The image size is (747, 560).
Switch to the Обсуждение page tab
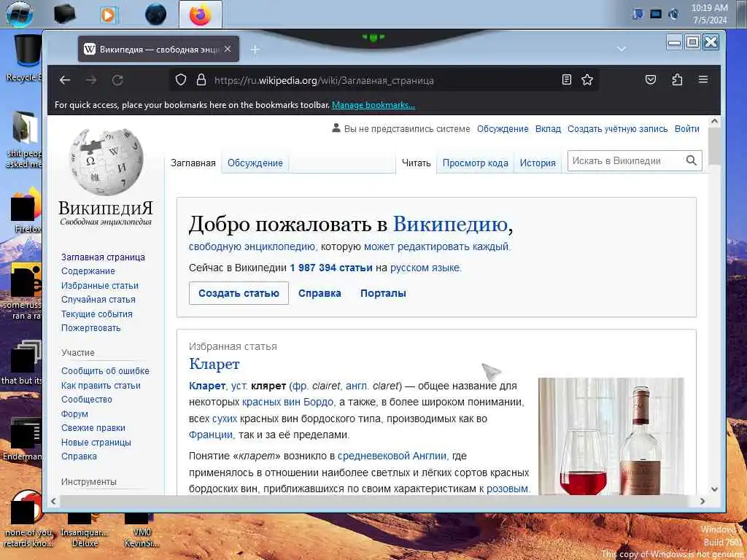click(255, 163)
